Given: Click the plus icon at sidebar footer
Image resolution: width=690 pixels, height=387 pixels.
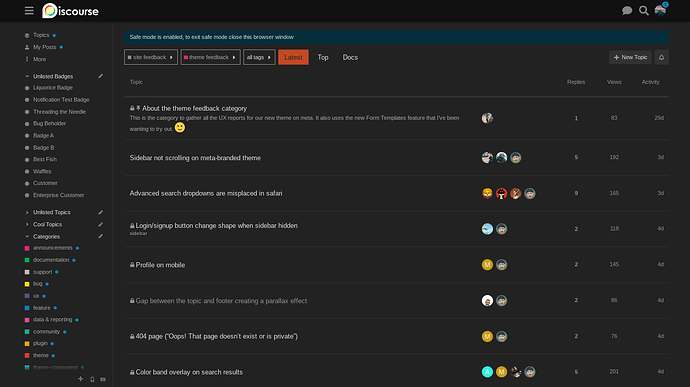Looking at the screenshot, I should click(81, 379).
